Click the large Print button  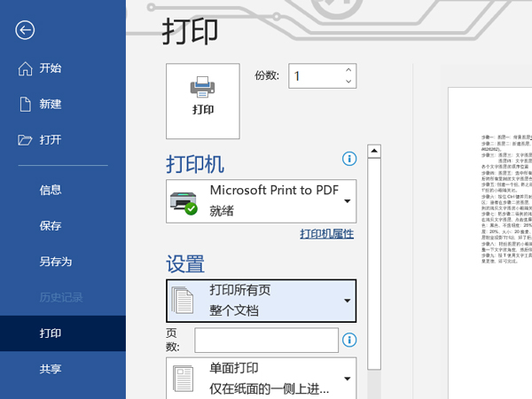[203, 98]
